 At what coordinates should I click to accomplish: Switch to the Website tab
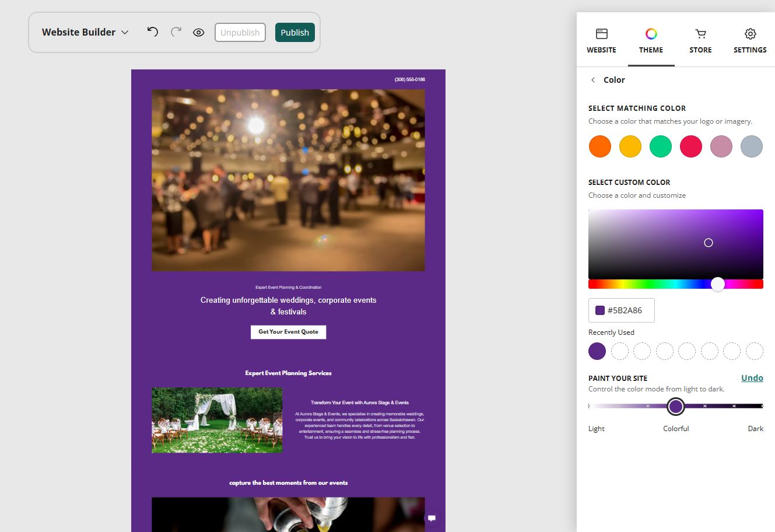(x=601, y=41)
